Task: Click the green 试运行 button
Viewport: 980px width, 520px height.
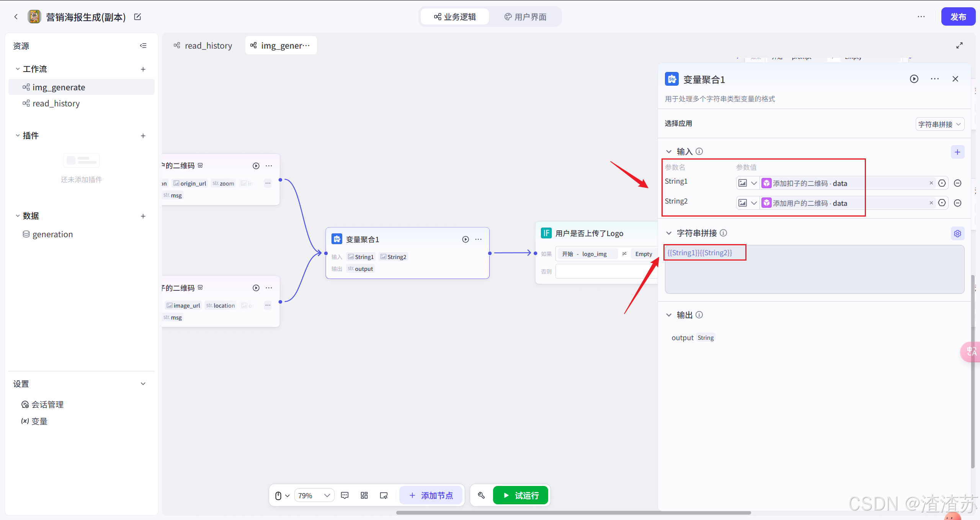Action: click(520, 495)
